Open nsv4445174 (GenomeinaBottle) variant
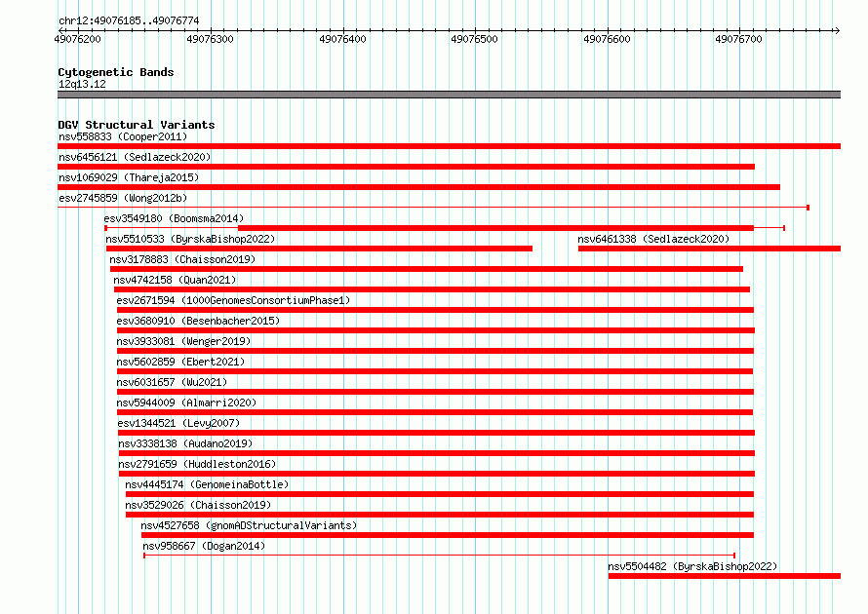This screenshot has height=614, width=868. click(x=207, y=484)
